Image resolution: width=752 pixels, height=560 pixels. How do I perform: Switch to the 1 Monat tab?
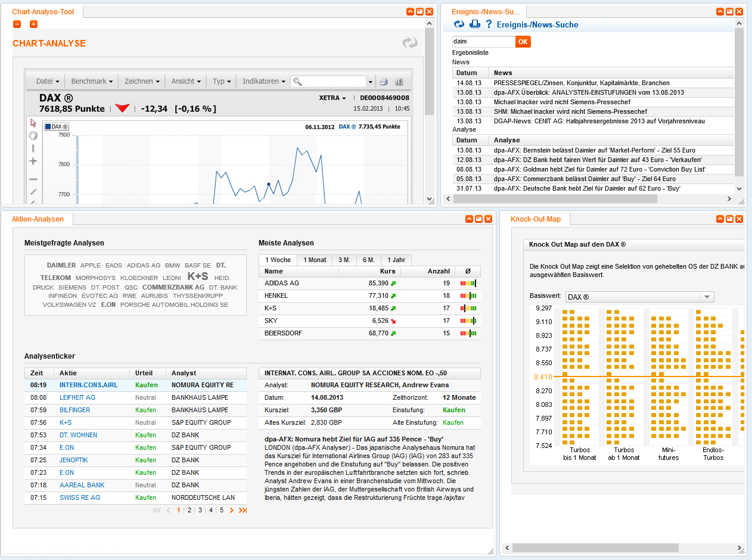tap(315, 260)
